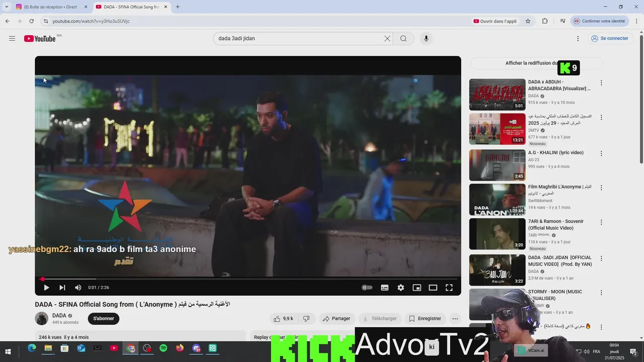Screen dimensions: 644x362
Task: Go to YouTube home via logo
Action: (x=40, y=39)
